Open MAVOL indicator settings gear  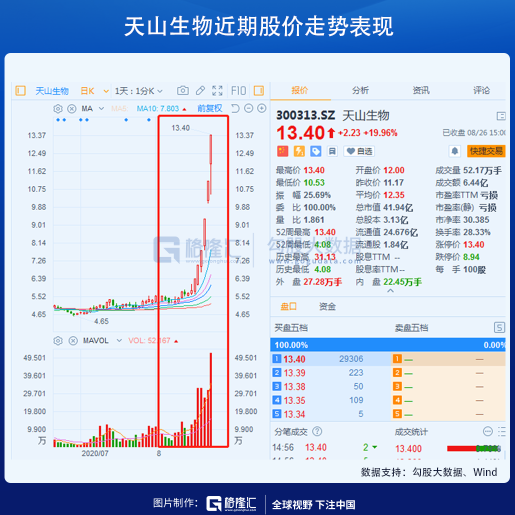pyautogui.click(x=58, y=341)
